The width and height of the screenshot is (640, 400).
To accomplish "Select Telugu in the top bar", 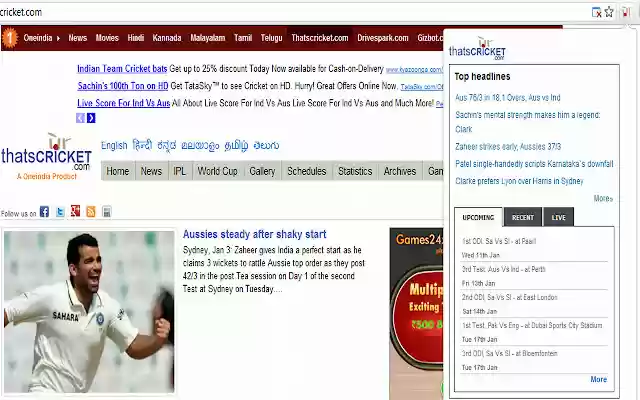I will click(271, 38).
